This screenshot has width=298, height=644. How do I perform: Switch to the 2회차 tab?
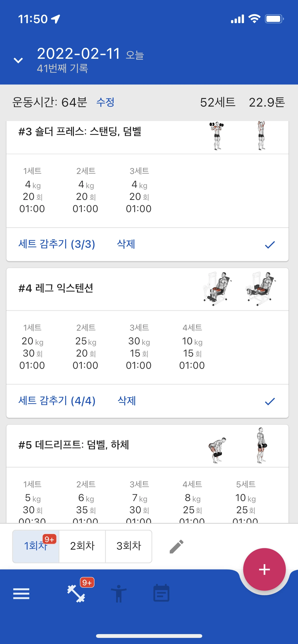(82, 546)
